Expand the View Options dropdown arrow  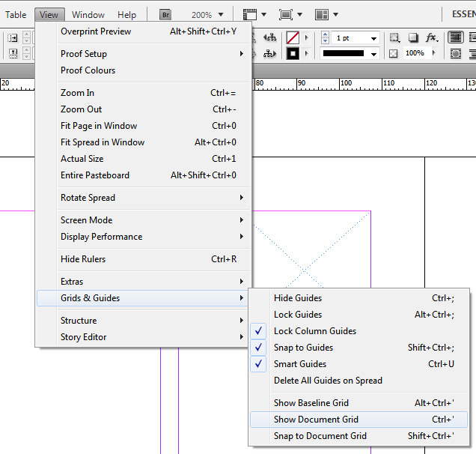263,14
